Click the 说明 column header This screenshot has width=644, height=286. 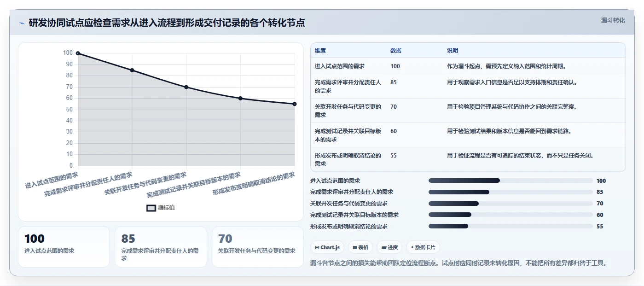tap(453, 51)
